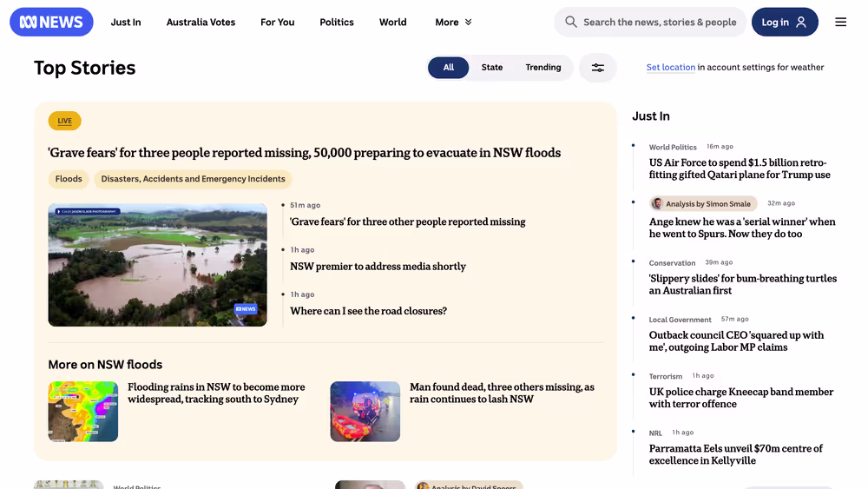Open the hamburger menu icon
Screen dimensions: 868x489
(x=840, y=23)
